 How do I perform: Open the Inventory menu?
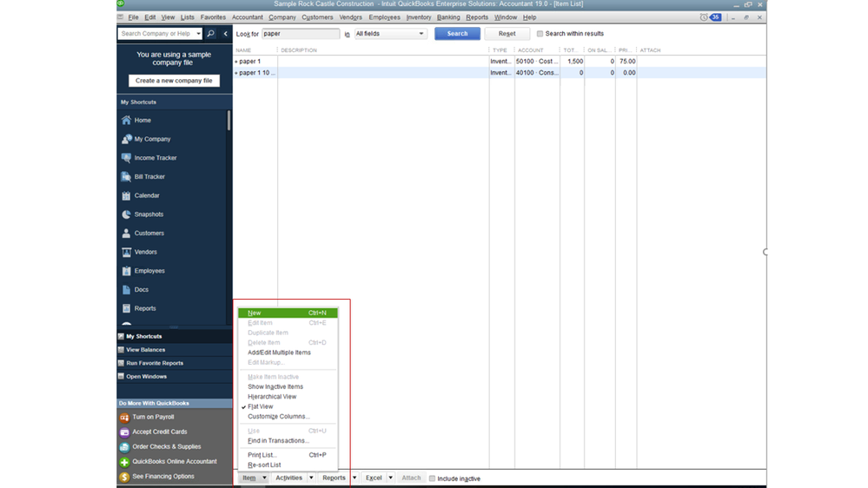pos(419,17)
